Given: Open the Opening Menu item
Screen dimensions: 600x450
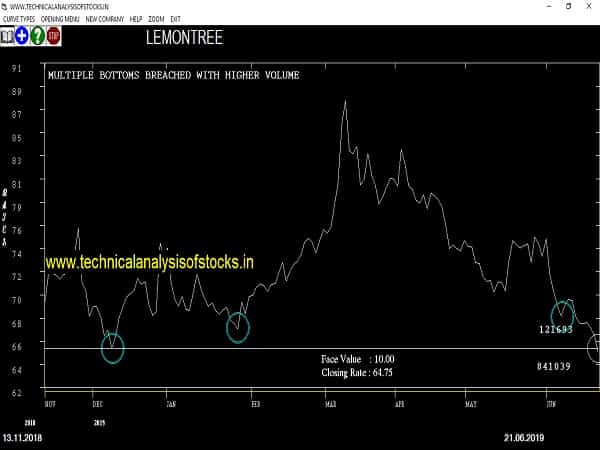Looking at the screenshot, I should click(x=60, y=19).
